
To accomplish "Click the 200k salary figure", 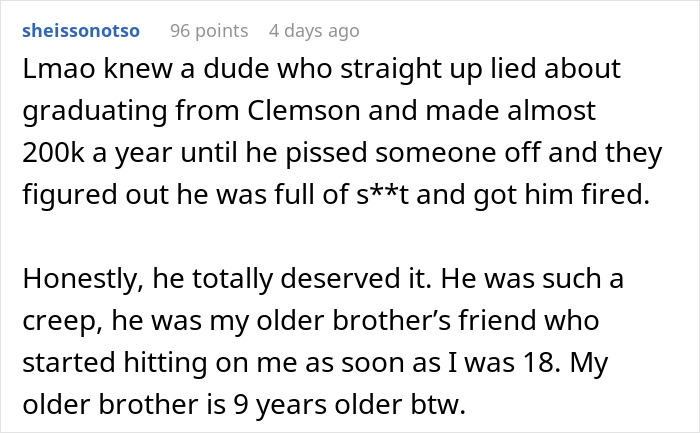I will 49,154.
